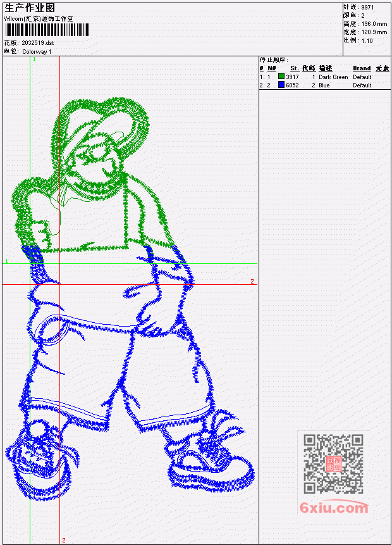Click 'Default' brand in the Dark Green row
The width and height of the screenshot is (392, 545).
point(362,77)
